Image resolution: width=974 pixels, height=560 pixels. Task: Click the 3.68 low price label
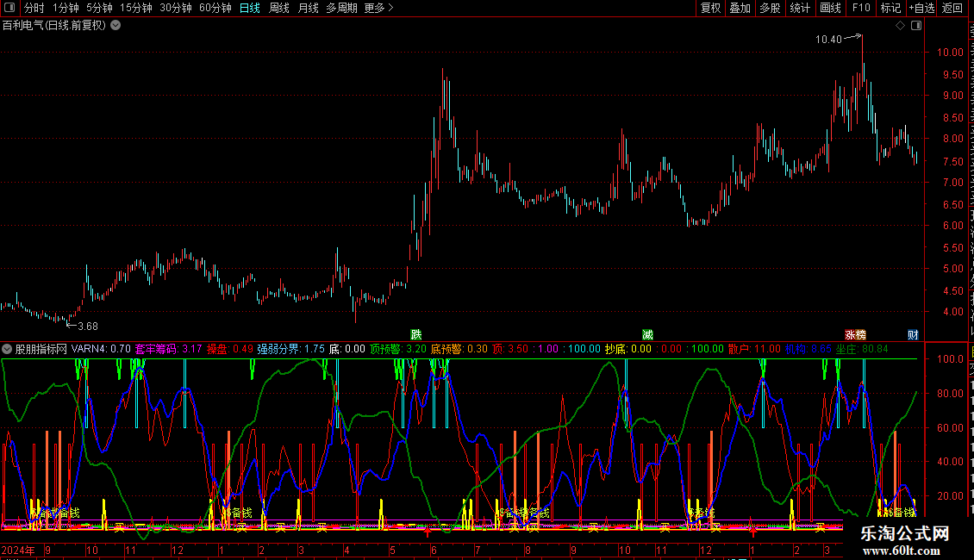tap(88, 326)
